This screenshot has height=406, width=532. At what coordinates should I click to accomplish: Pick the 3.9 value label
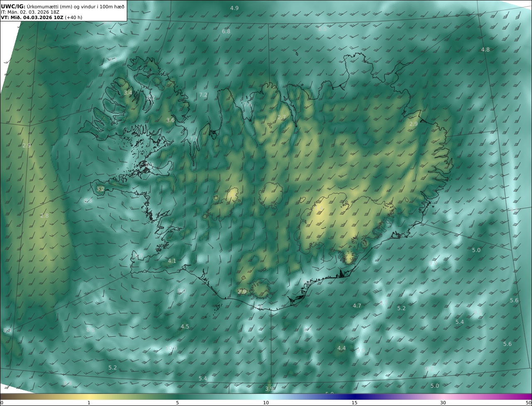pos(269,389)
